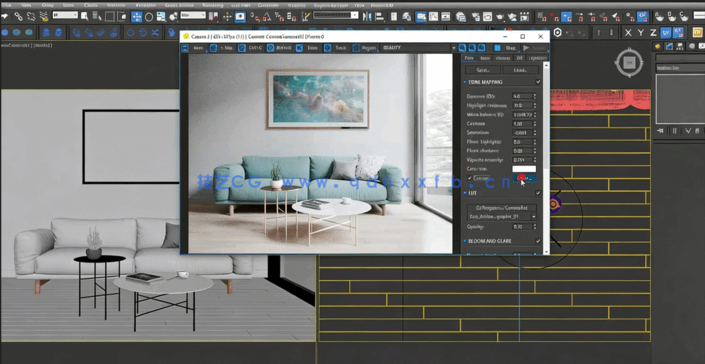Restrict transform to the Z axis
705x364 pixels.
[653, 32]
